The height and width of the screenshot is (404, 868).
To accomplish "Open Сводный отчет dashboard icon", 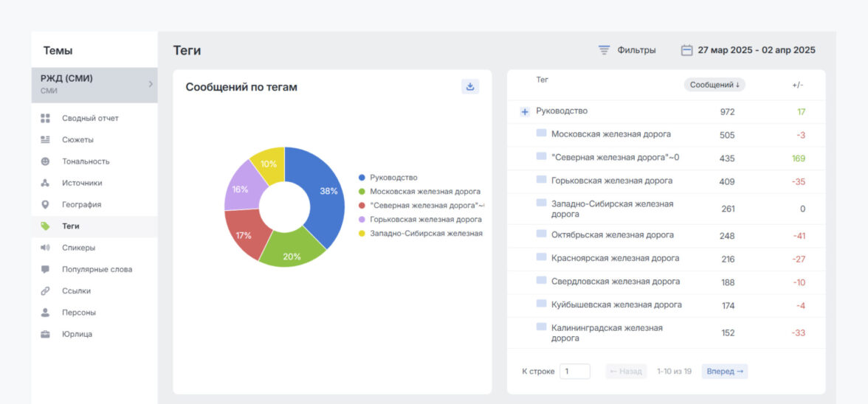I will 46,118.
